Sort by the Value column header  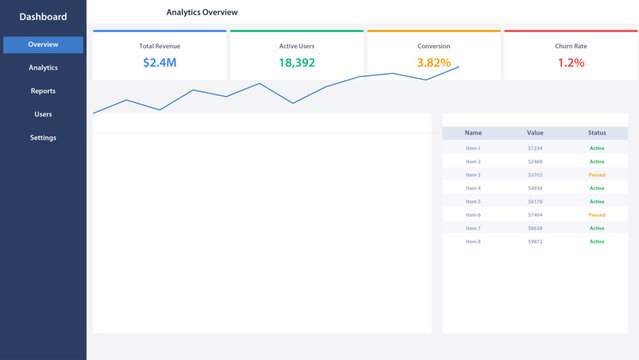pyautogui.click(x=535, y=133)
